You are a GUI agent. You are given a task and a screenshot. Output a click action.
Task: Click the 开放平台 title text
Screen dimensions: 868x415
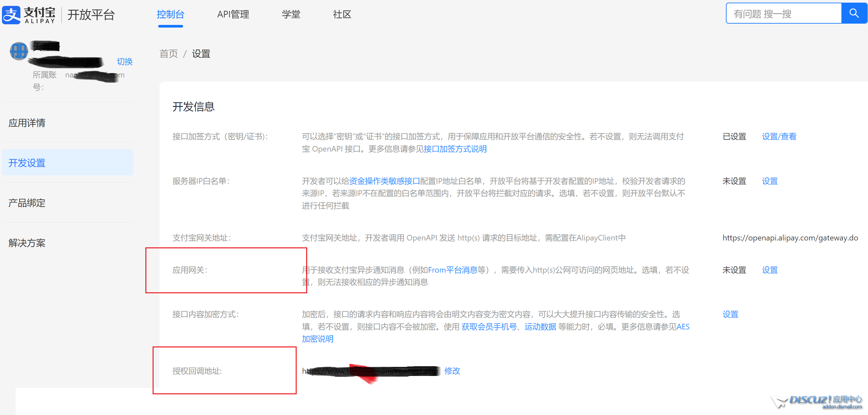click(91, 15)
